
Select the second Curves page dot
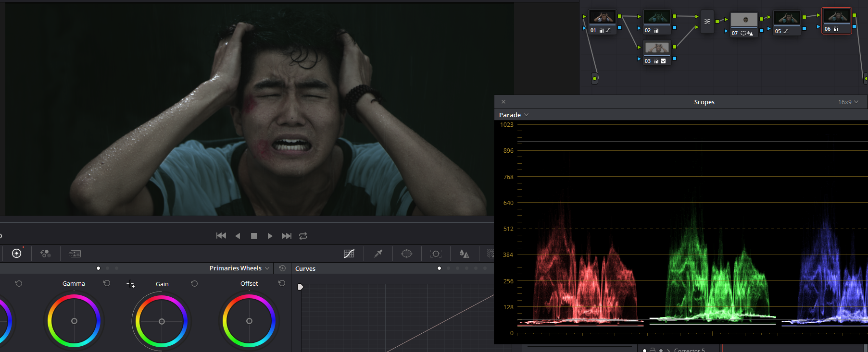448,268
